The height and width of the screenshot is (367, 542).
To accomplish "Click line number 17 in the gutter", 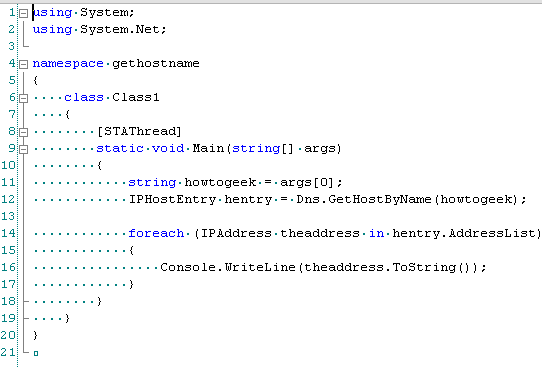I will pyautogui.click(x=8, y=284).
